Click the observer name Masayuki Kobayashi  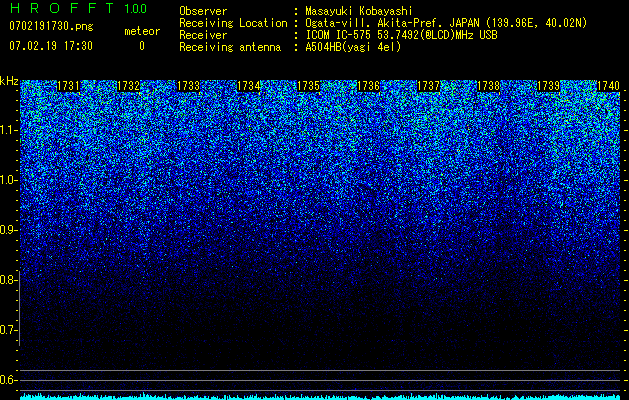pos(359,11)
